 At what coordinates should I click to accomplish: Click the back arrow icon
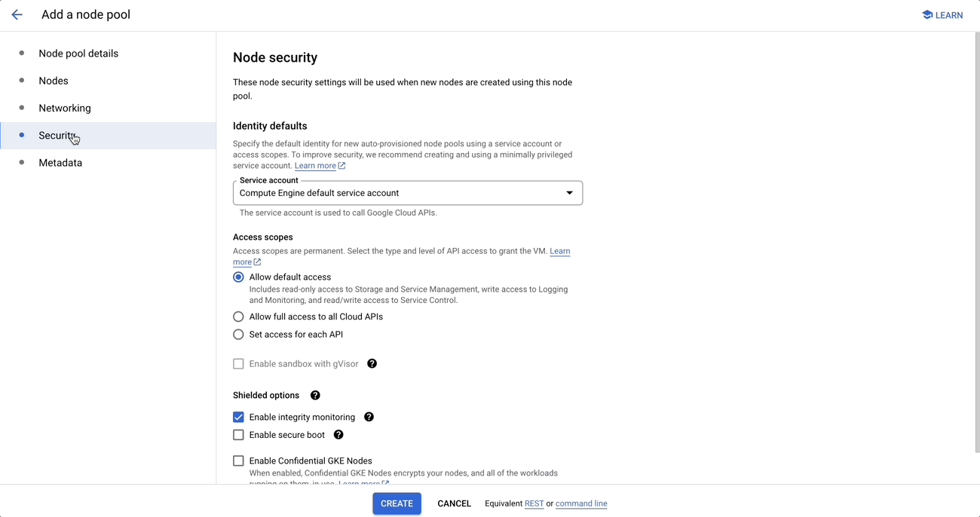coord(17,15)
